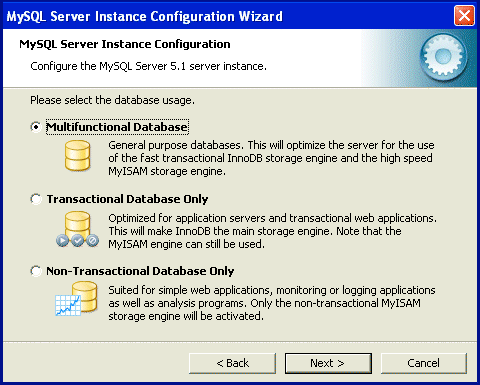The height and width of the screenshot is (385, 480).
Task: Click the Transactional Database icon with control buttons
Action: pos(77,229)
